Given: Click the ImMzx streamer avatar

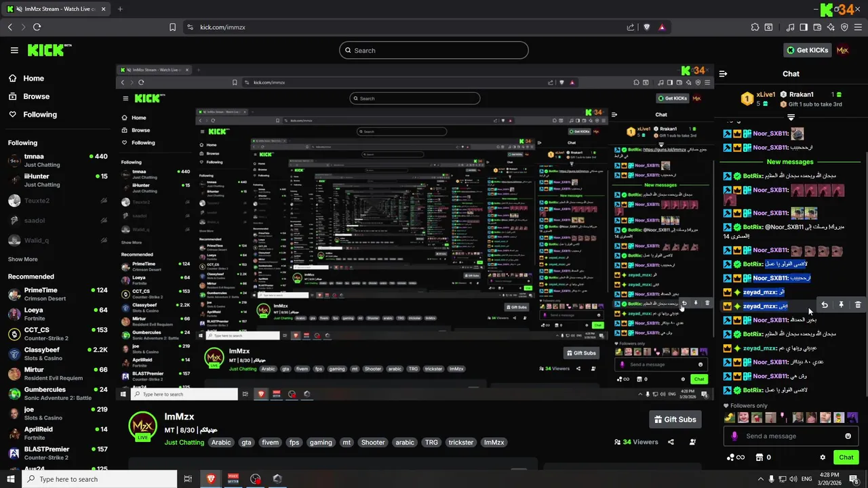Looking at the screenshot, I should pyautogui.click(x=142, y=426).
